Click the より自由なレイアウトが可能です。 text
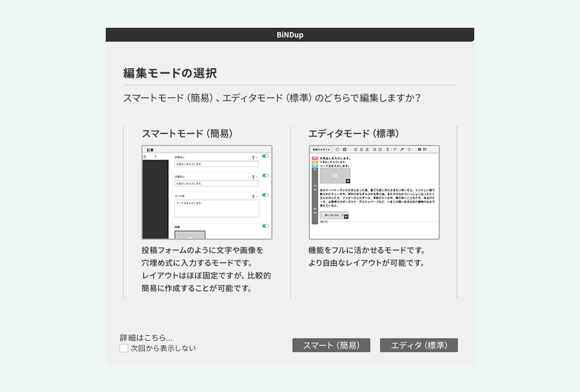 [367, 263]
